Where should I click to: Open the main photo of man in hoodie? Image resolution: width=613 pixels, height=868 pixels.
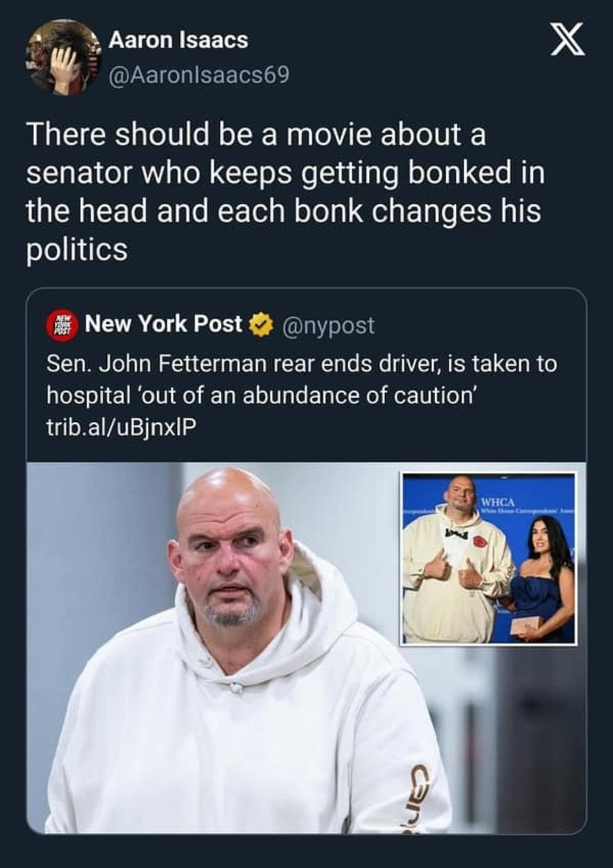(306, 647)
